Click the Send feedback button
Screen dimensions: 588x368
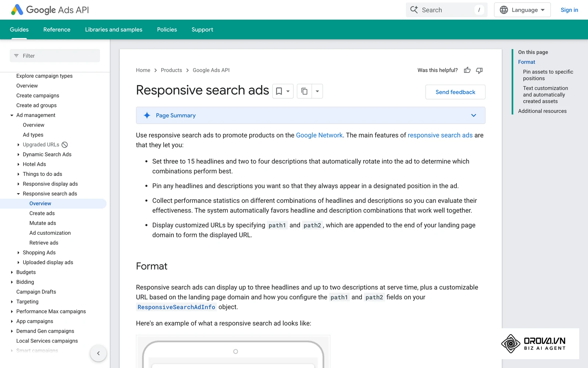click(455, 92)
